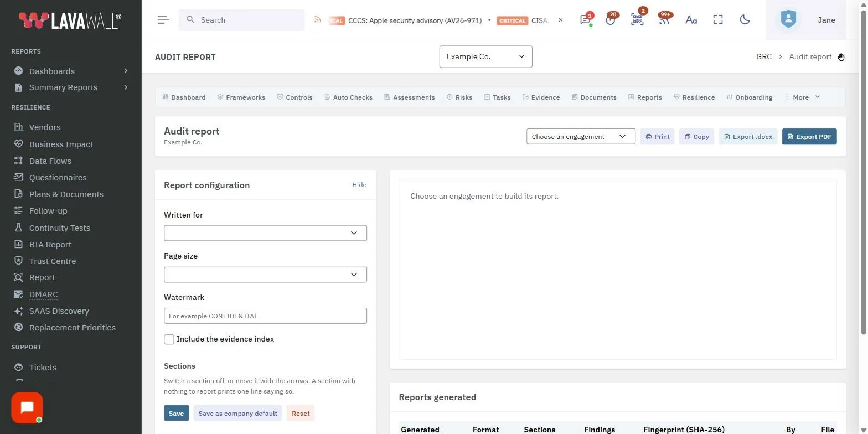Go to Replacement Priorities in sidebar
The image size is (868, 434).
click(x=72, y=328)
